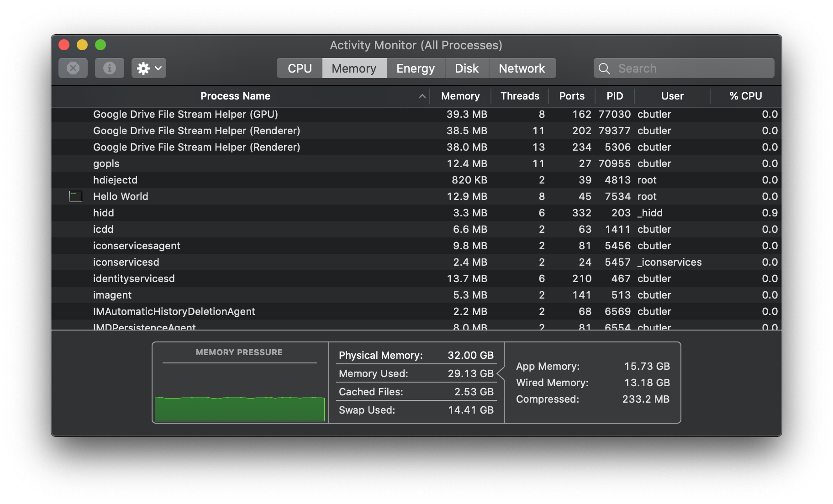Click the Hello World app icon
This screenshot has width=833, height=504.
click(x=75, y=196)
